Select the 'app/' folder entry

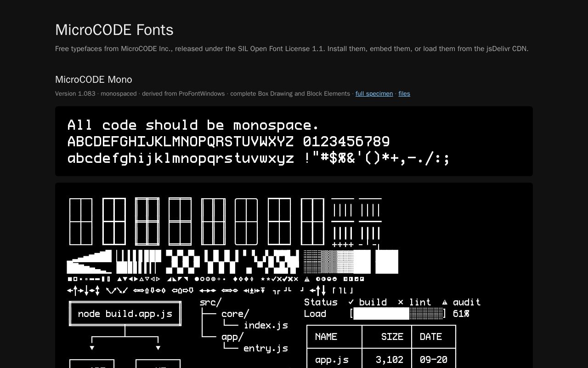[232, 337]
